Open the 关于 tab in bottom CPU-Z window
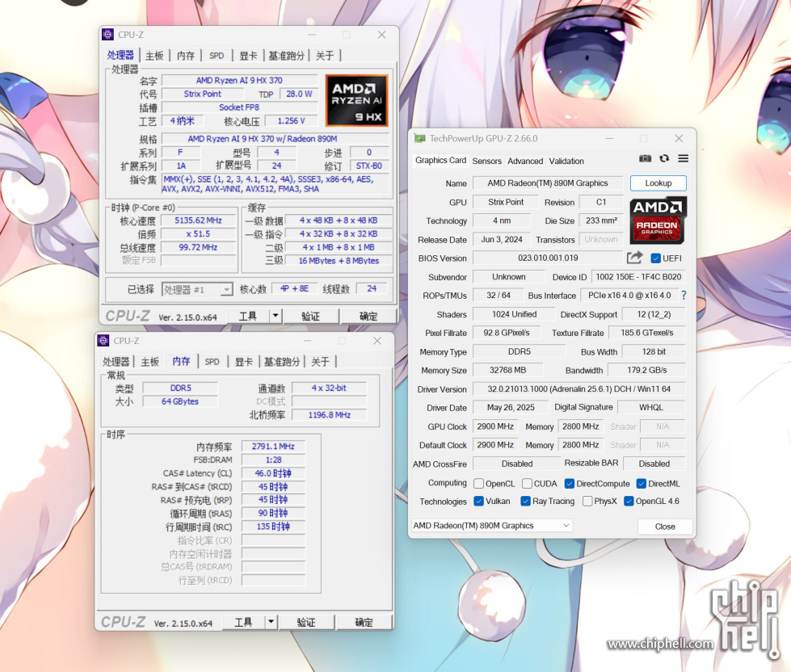Viewport: 791px width, 672px height. click(320, 362)
